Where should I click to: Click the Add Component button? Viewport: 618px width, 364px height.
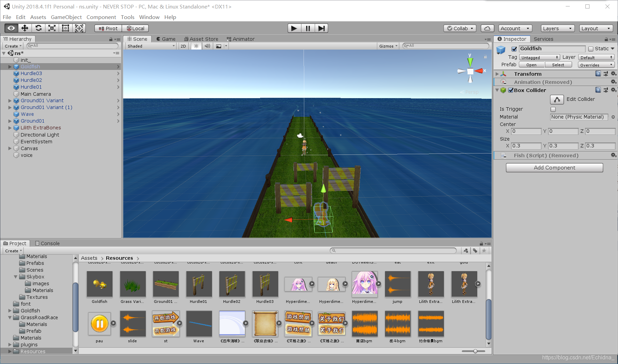tap(555, 168)
